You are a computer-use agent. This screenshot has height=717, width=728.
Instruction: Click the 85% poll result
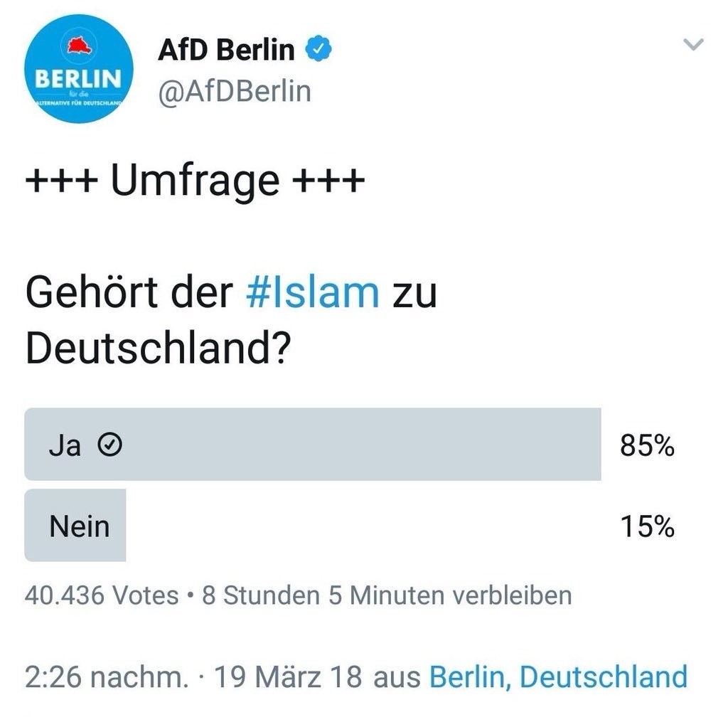pos(646,446)
